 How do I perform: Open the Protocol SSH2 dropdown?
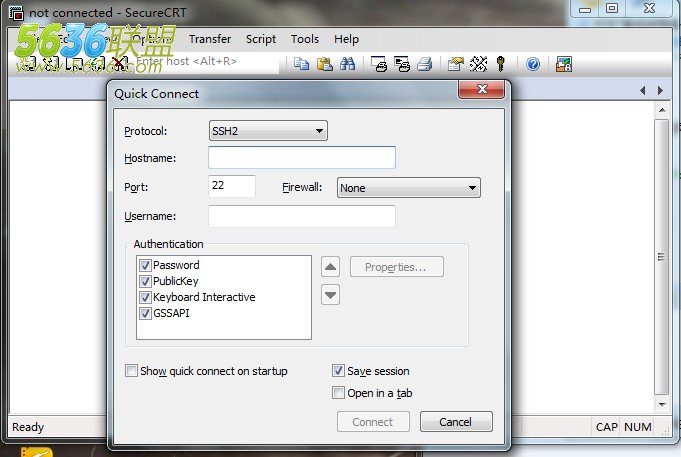pyautogui.click(x=268, y=131)
